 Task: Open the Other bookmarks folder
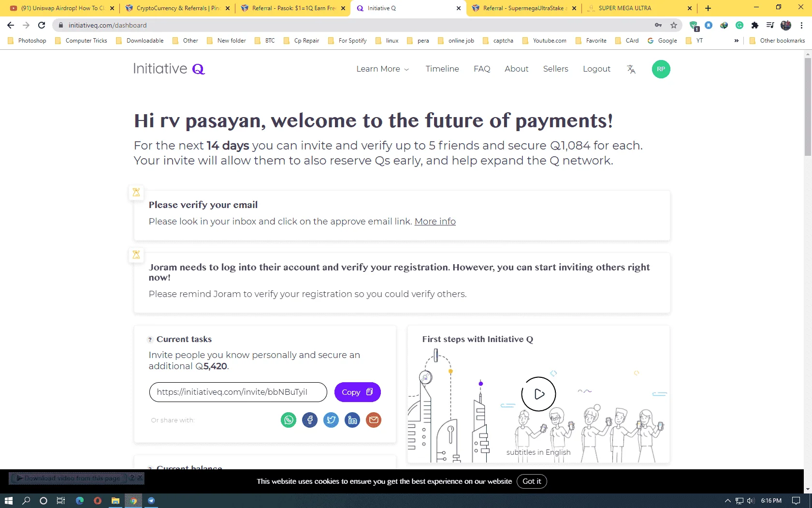(x=777, y=41)
